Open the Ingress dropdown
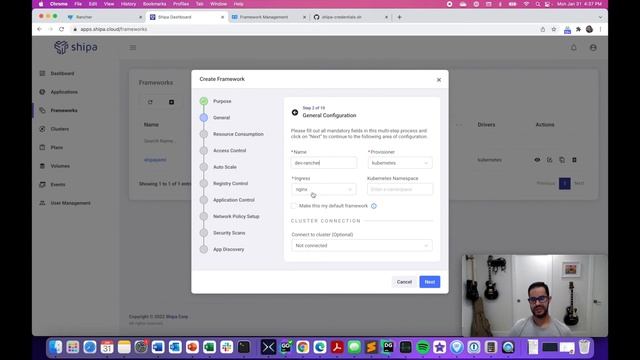Screen dimensions: 640x360 (x=324, y=189)
